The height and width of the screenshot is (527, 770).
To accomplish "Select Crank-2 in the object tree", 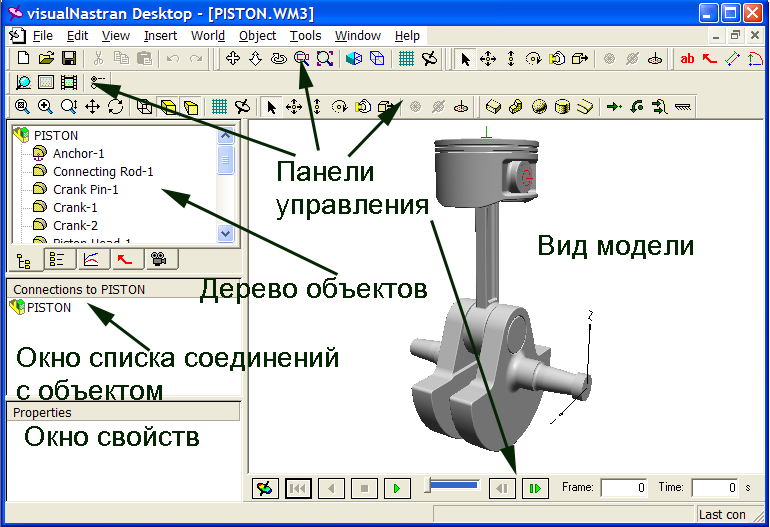I will [75, 225].
